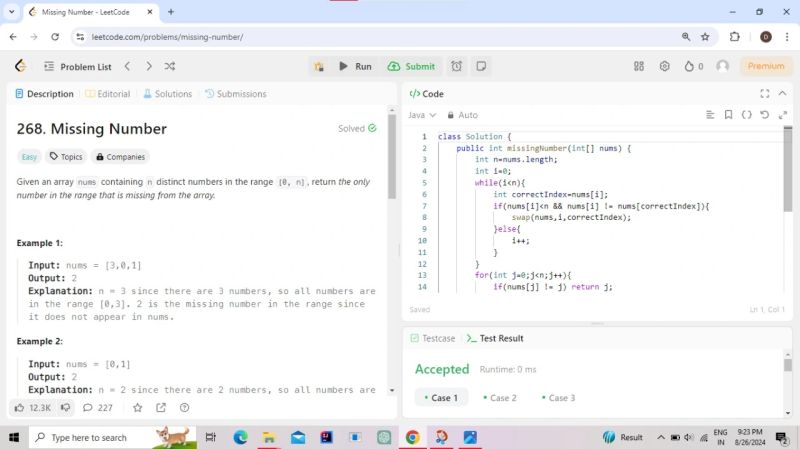Click the bookmark icon in code editor
The height and width of the screenshot is (449, 800).
click(728, 115)
